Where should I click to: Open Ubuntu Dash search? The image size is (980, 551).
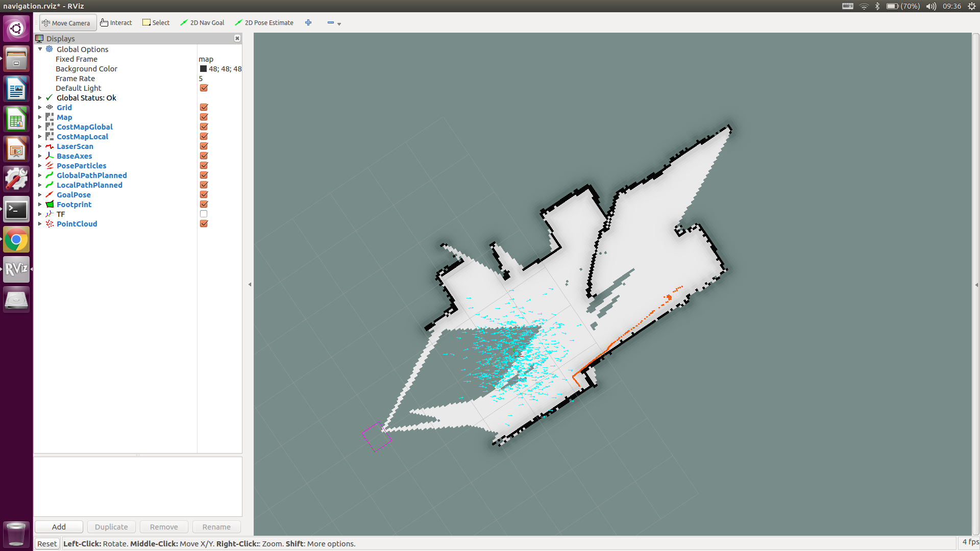coord(16,28)
